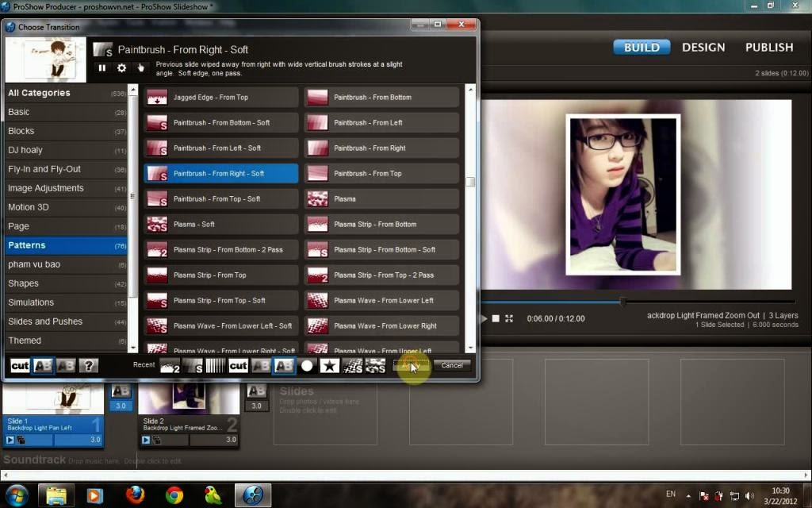
Task: Select the cut transition icon
Action: click(x=19, y=365)
